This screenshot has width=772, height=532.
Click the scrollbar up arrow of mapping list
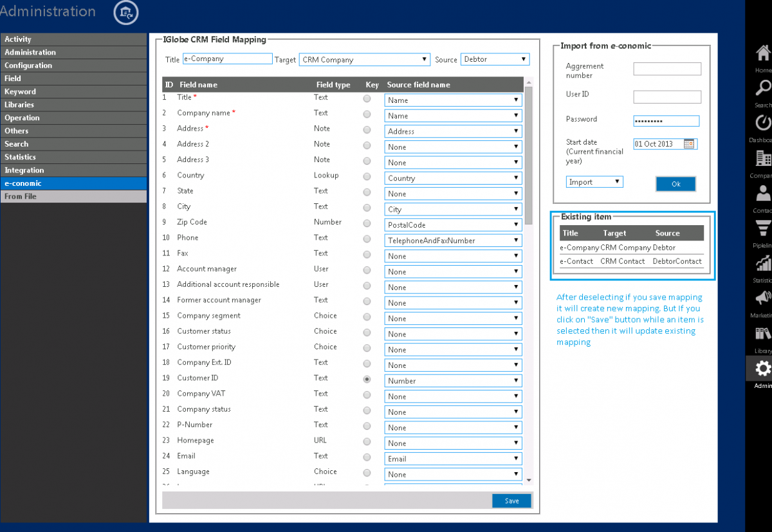[529, 82]
